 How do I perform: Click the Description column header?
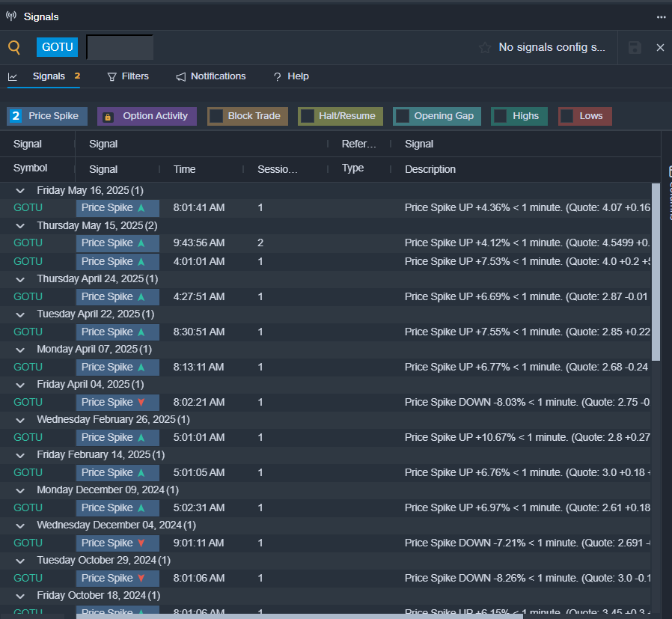(430, 169)
